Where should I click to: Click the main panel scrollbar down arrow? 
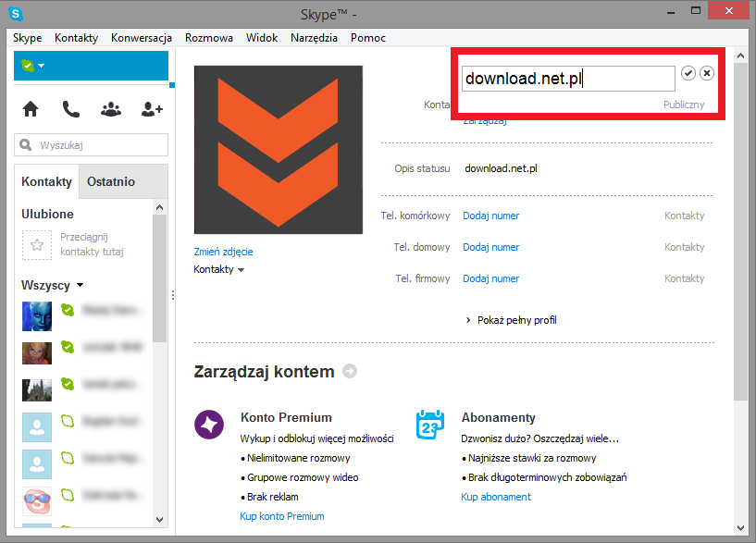coord(740,528)
